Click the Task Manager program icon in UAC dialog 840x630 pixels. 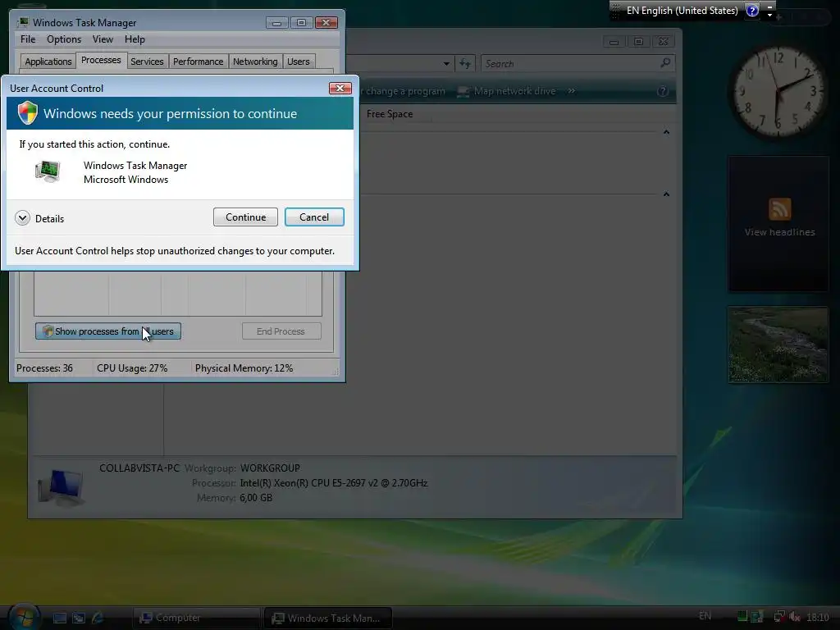(48, 171)
